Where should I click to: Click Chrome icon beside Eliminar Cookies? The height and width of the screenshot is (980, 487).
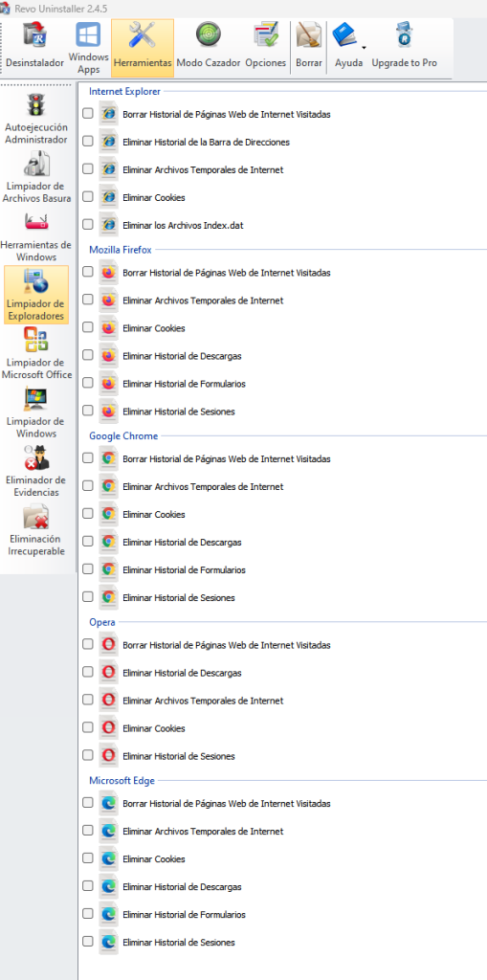pos(108,514)
